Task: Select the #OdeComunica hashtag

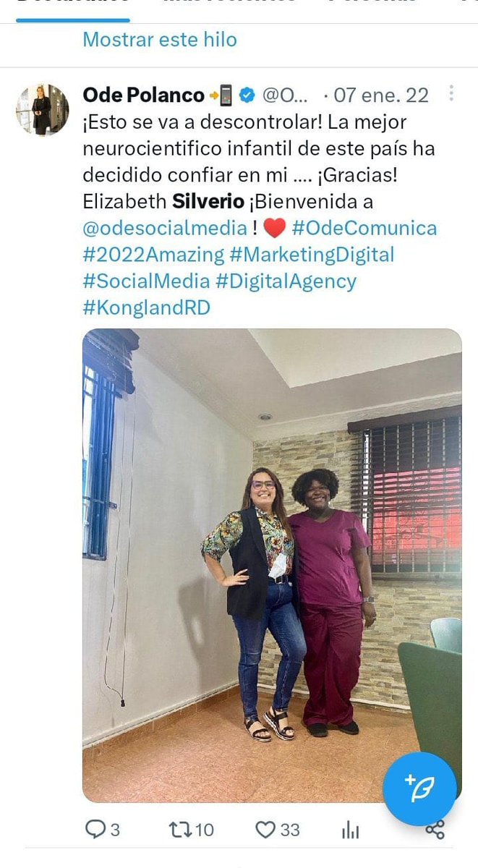Action: point(364,228)
